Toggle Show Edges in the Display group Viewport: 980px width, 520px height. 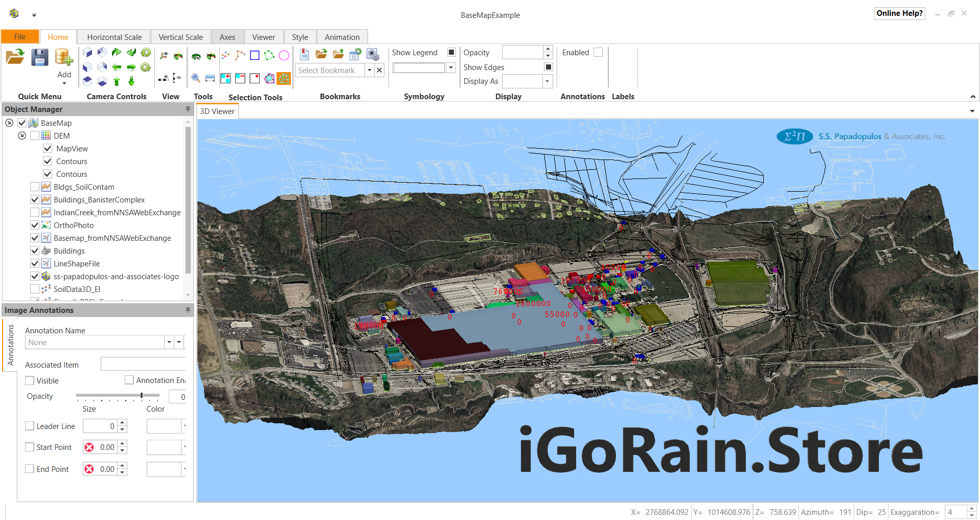click(x=548, y=67)
